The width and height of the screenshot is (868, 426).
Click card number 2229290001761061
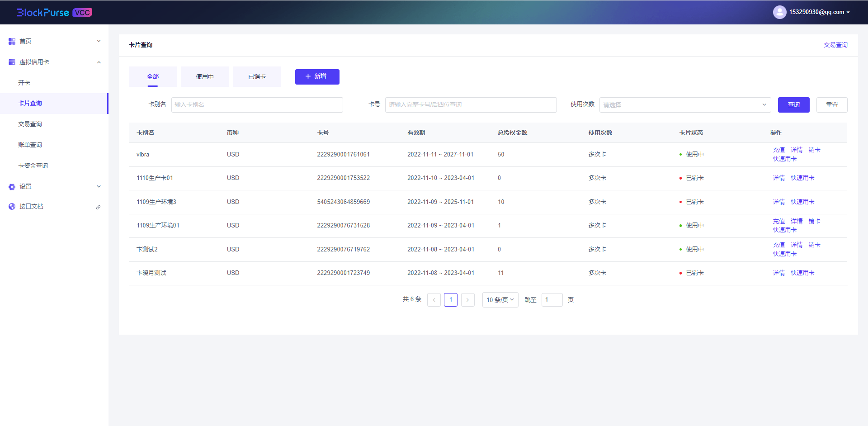pos(344,154)
